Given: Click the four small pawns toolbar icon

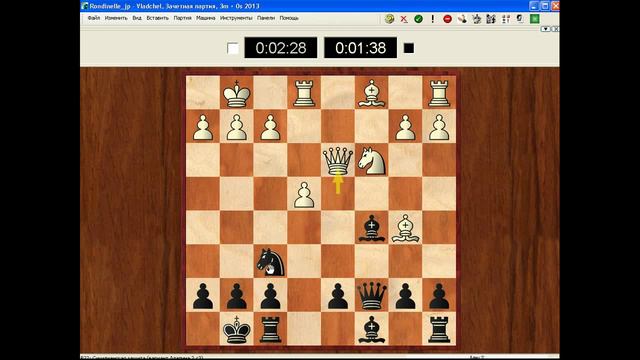Looking at the screenshot, I should (x=506, y=19).
